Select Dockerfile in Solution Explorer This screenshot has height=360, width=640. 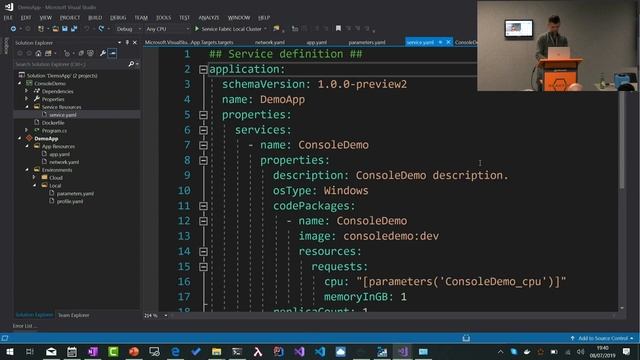(53, 122)
